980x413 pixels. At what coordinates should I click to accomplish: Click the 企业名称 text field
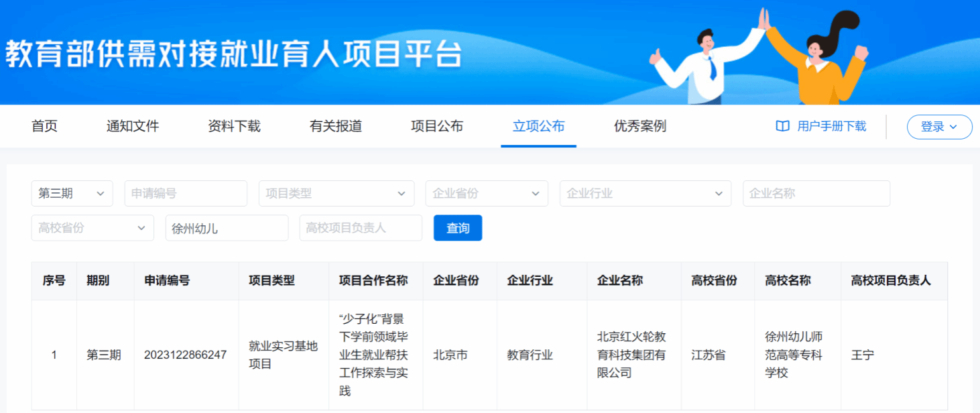click(x=816, y=193)
